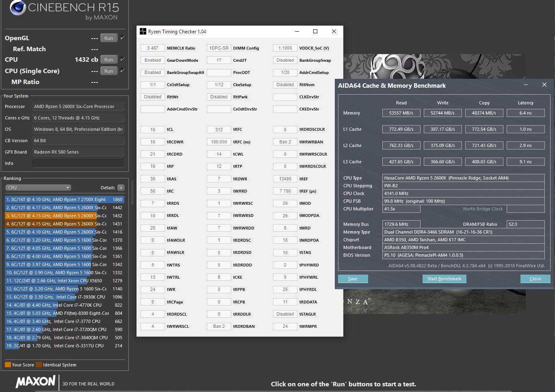Select the Ryzen 7 2700X ranking entry

pos(65,199)
